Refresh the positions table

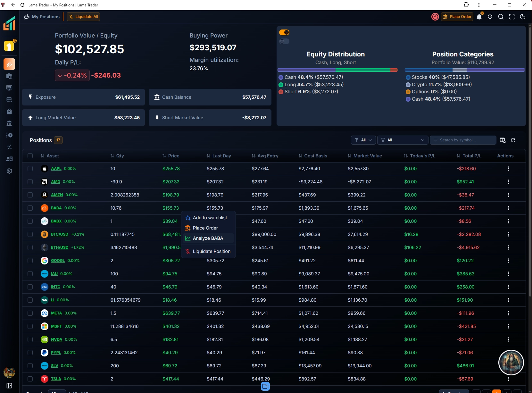tap(513, 140)
